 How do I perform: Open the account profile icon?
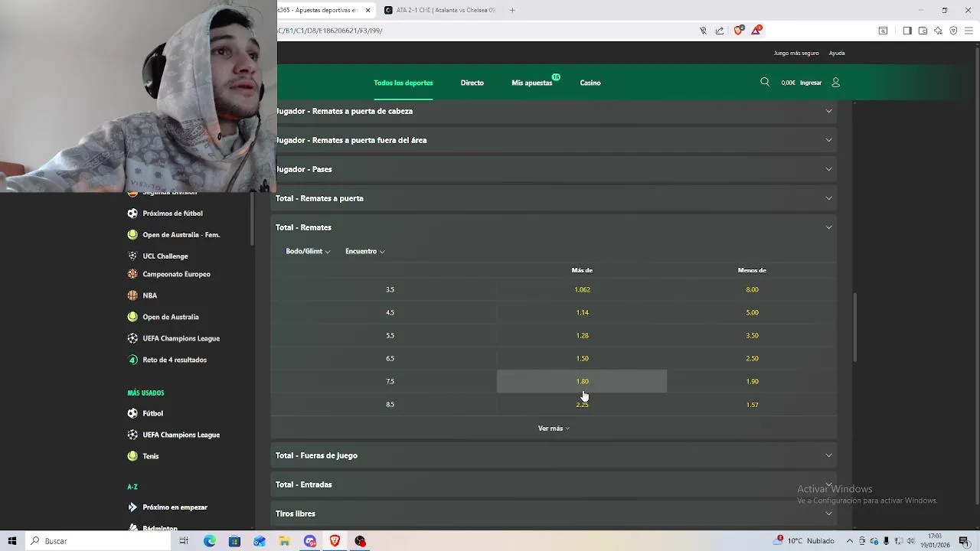[835, 82]
